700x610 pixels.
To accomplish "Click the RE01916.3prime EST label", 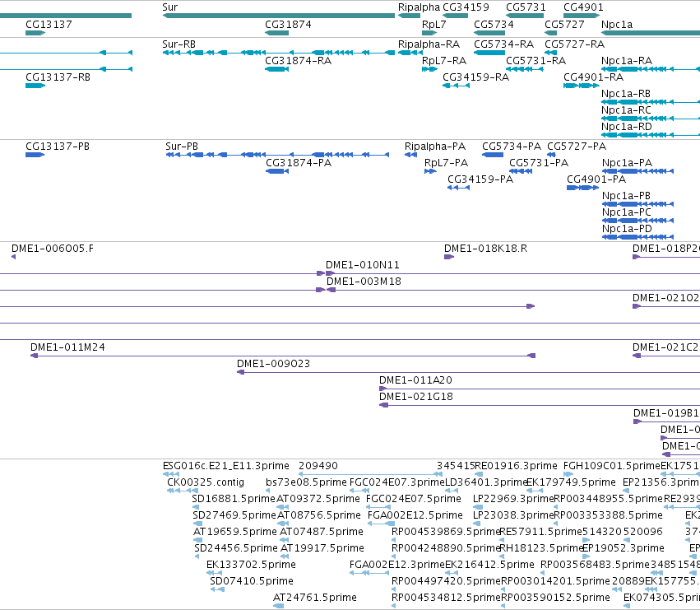I will [517, 466].
